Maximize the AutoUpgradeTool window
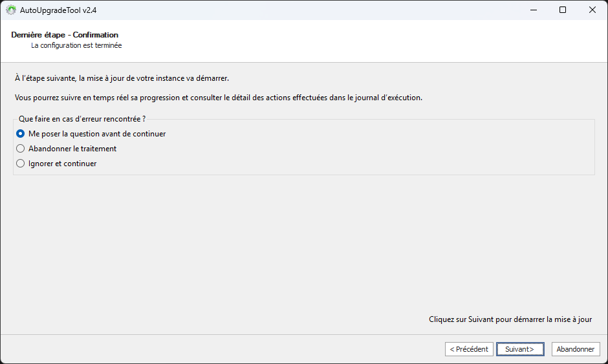 tap(563, 10)
